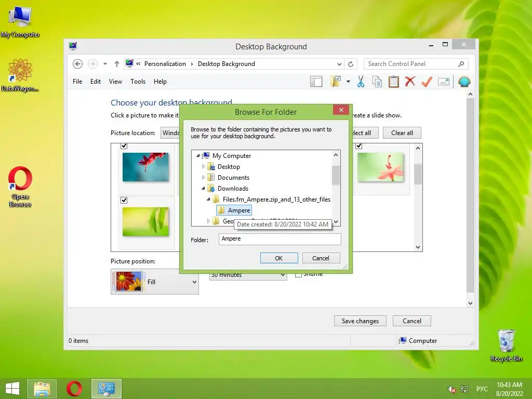The height and width of the screenshot is (399, 532).
Task: Click OK in Browse For Folder dialog
Action: [x=279, y=258]
